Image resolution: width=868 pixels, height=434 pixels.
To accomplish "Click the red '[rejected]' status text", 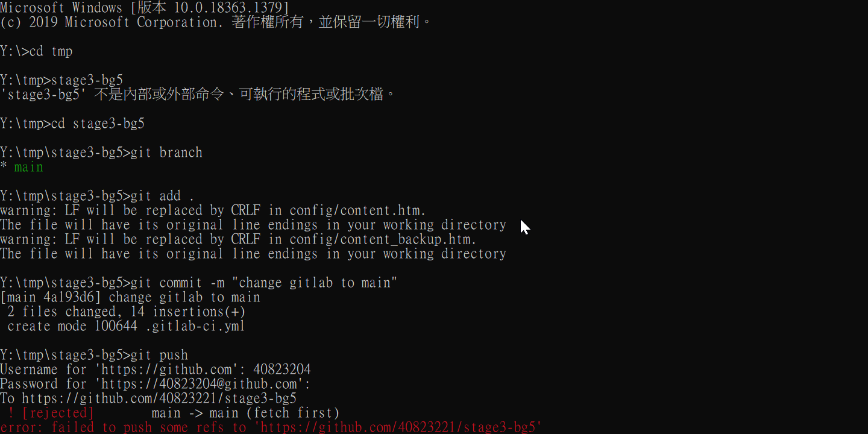I will [58, 413].
